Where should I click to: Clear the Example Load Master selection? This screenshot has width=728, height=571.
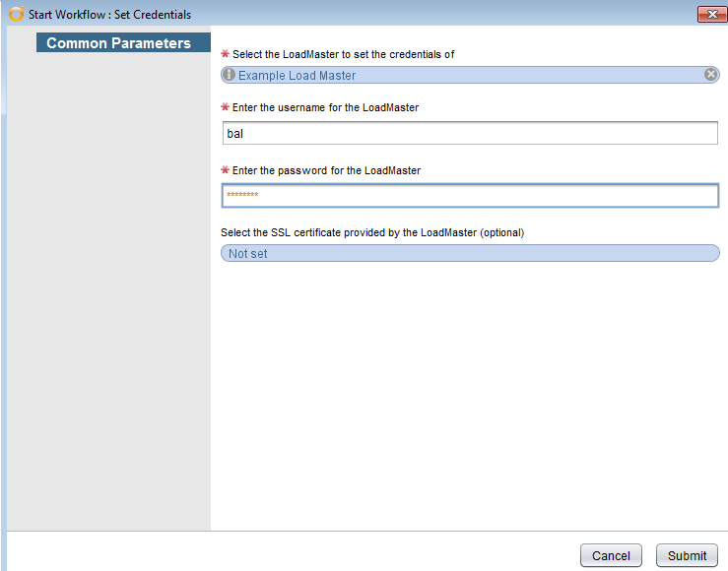point(710,74)
